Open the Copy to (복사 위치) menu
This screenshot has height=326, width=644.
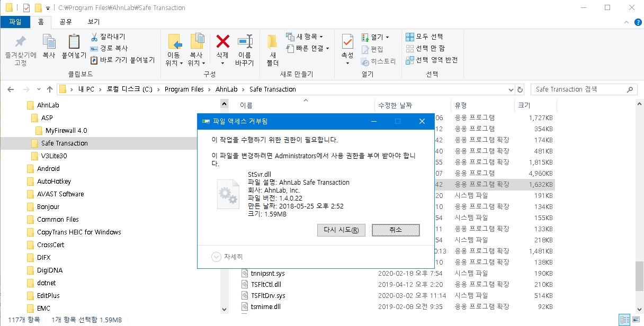pyautogui.click(x=196, y=50)
